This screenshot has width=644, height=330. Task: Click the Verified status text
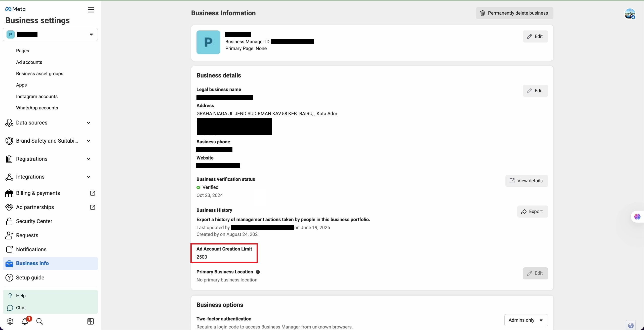[x=210, y=187]
